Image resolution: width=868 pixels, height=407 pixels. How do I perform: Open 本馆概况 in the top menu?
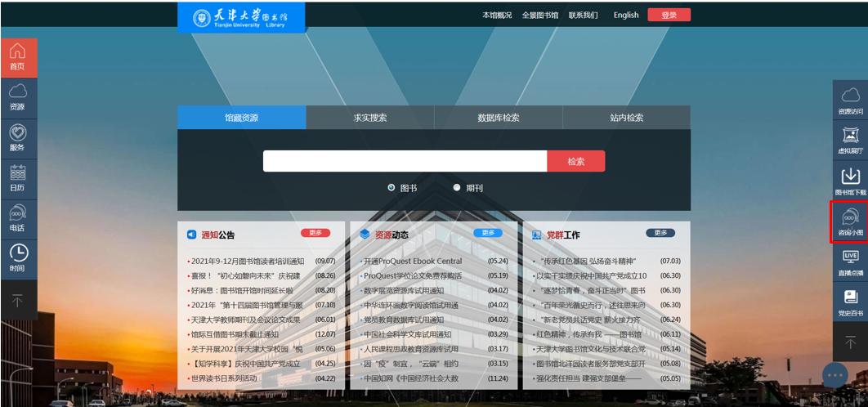pyautogui.click(x=497, y=15)
